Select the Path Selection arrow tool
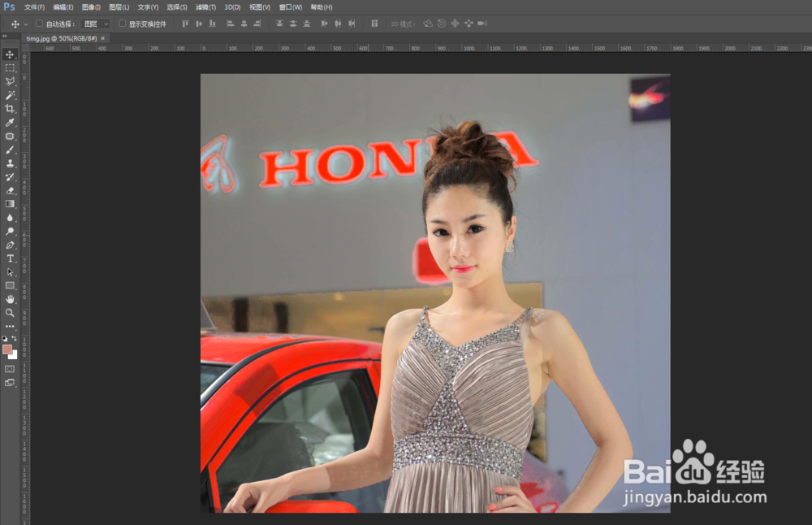Viewport: 812px width, 525px height. (x=9, y=272)
